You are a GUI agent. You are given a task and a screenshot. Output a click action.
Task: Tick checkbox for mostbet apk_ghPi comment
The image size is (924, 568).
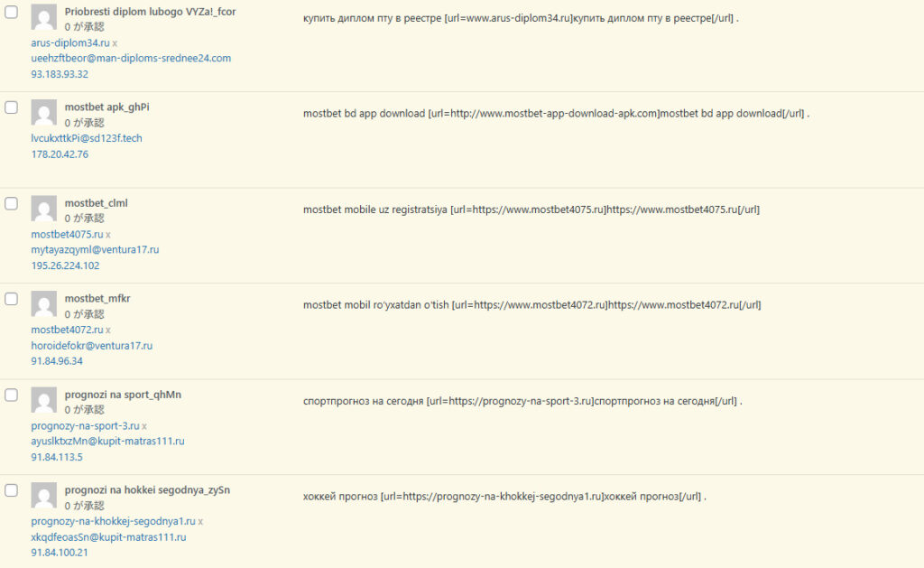coord(12,107)
